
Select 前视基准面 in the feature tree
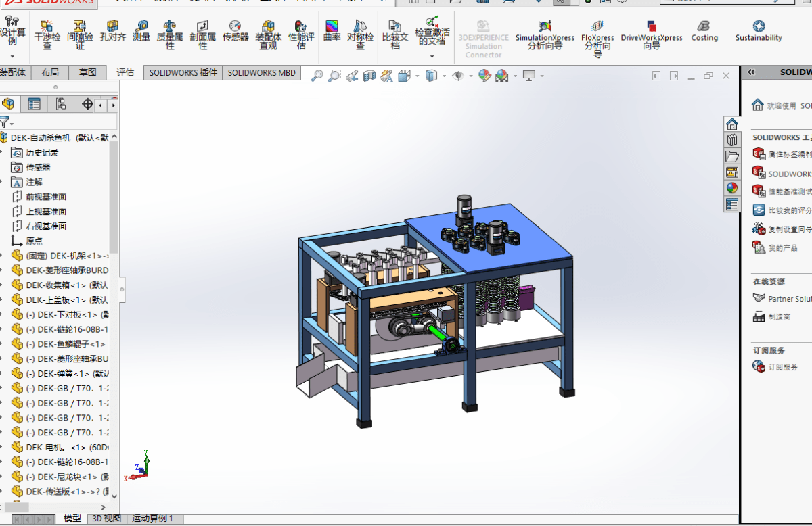point(46,197)
